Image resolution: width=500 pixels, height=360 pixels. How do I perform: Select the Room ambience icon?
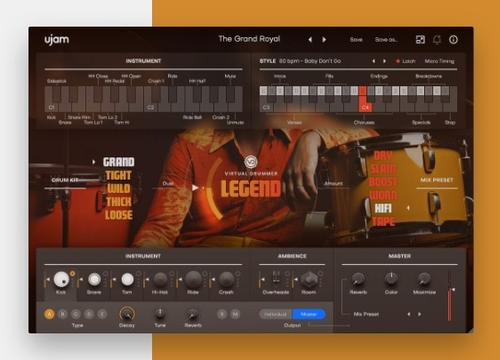coord(309,279)
